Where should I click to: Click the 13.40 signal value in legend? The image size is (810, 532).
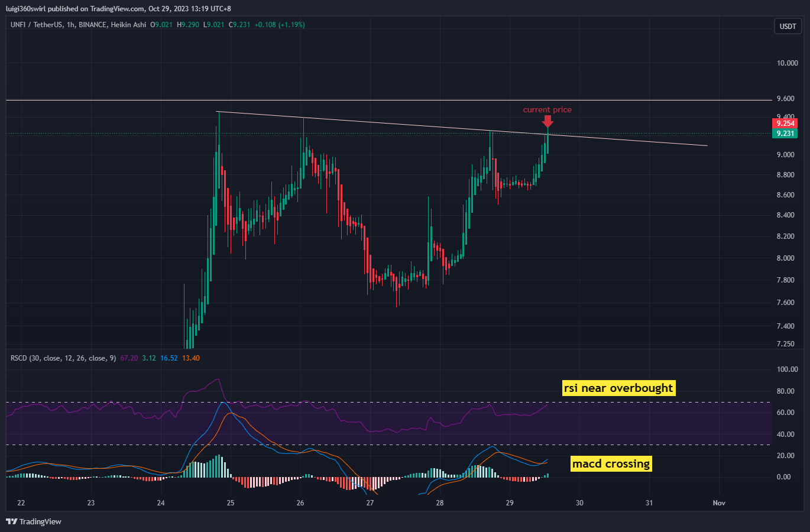click(191, 358)
